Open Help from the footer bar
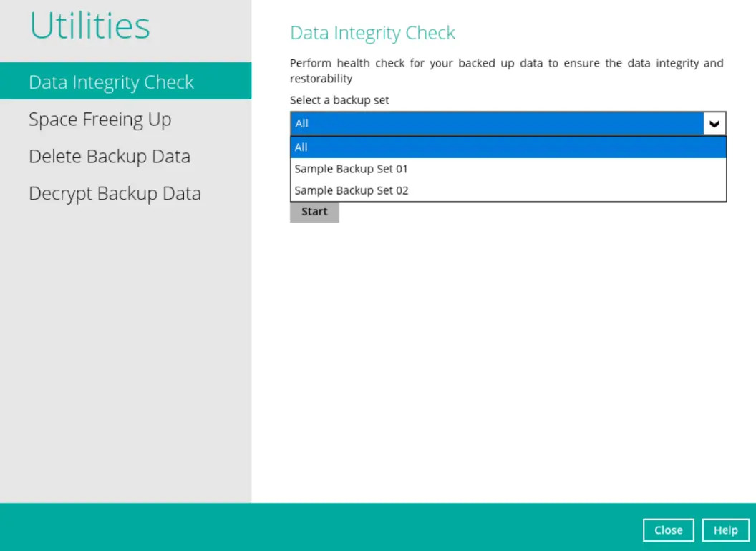The width and height of the screenshot is (756, 551). (725, 530)
